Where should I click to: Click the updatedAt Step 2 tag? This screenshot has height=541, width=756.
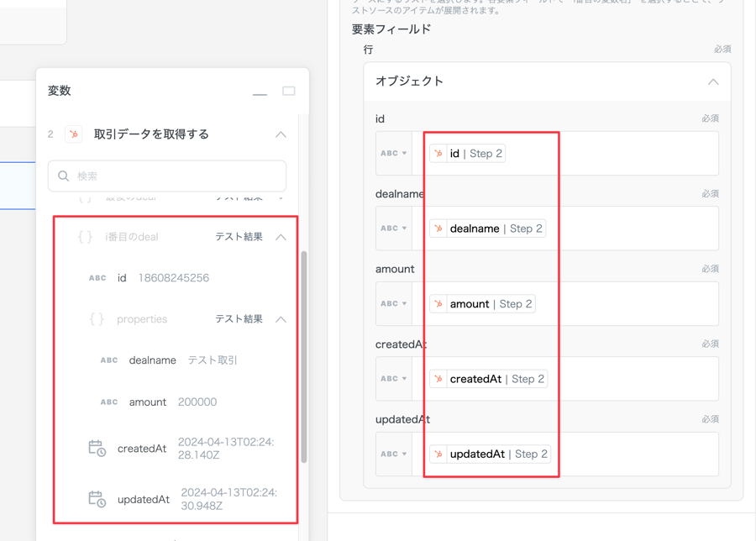click(490, 454)
